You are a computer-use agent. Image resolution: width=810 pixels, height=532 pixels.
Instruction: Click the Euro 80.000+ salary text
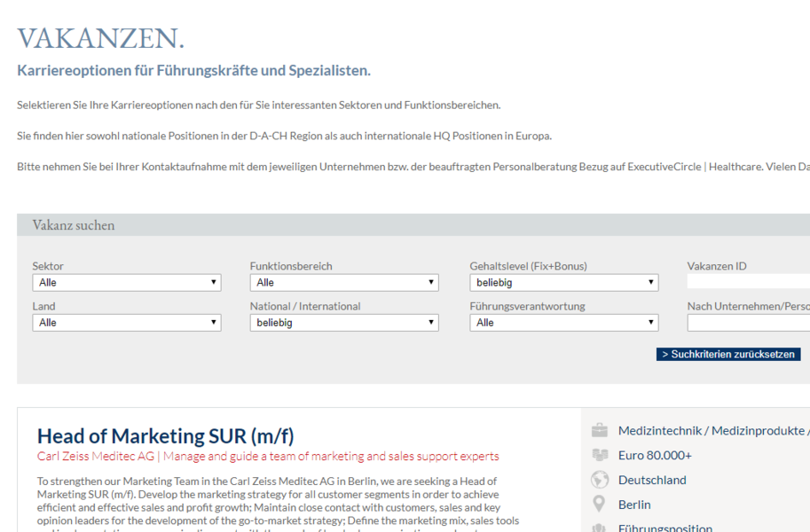click(655, 455)
